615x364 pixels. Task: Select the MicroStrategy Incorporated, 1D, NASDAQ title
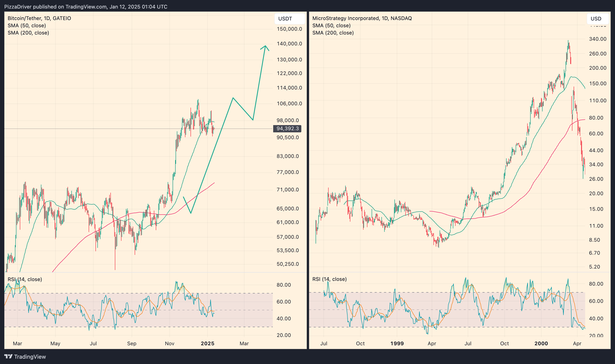point(362,18)
